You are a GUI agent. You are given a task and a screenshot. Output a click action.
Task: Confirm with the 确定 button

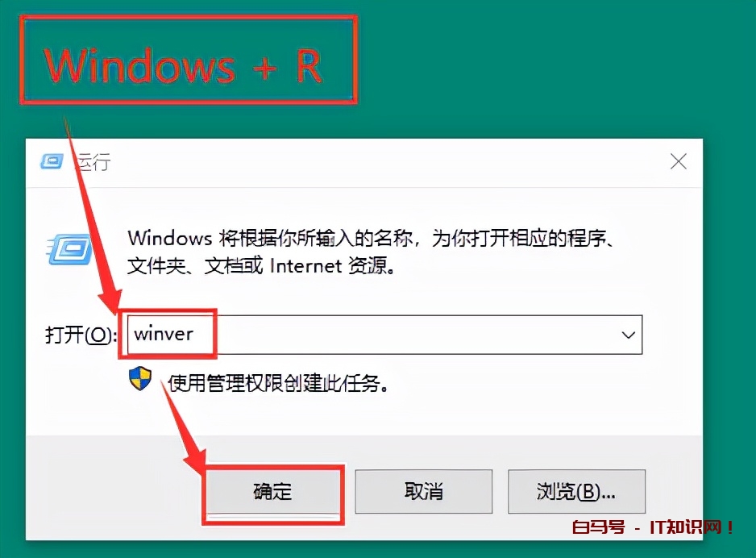(x=273, y=491)
